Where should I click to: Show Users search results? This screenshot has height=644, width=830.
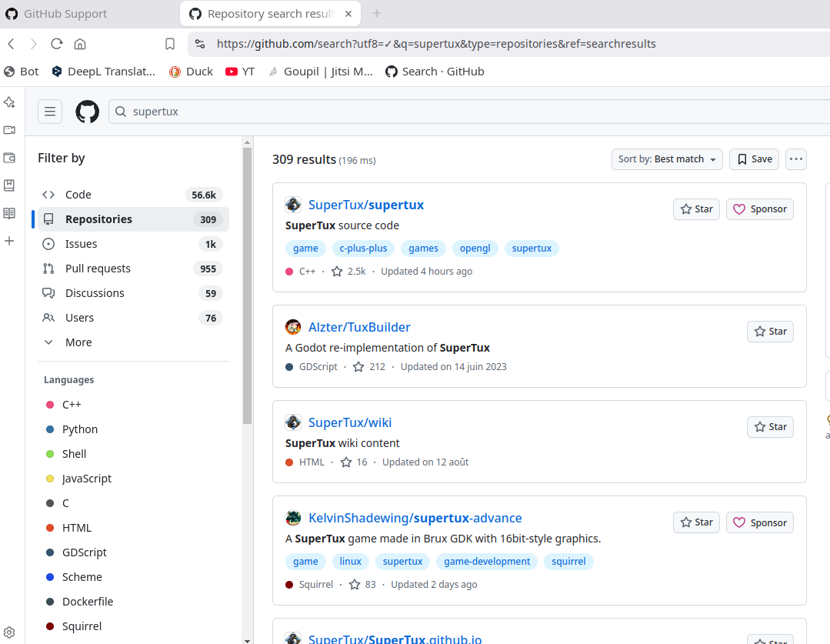133,318
